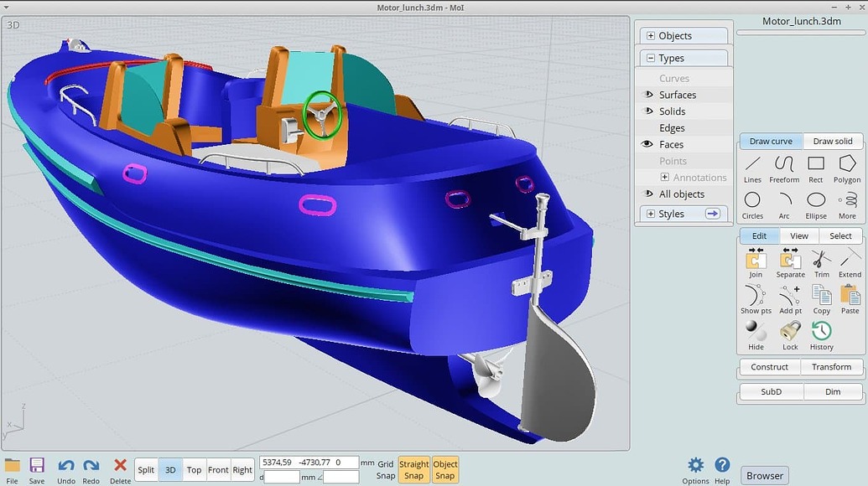Open the Browser panel button
Image resolution: width=868 pixels, height=486 pixels.
[765, 475]
